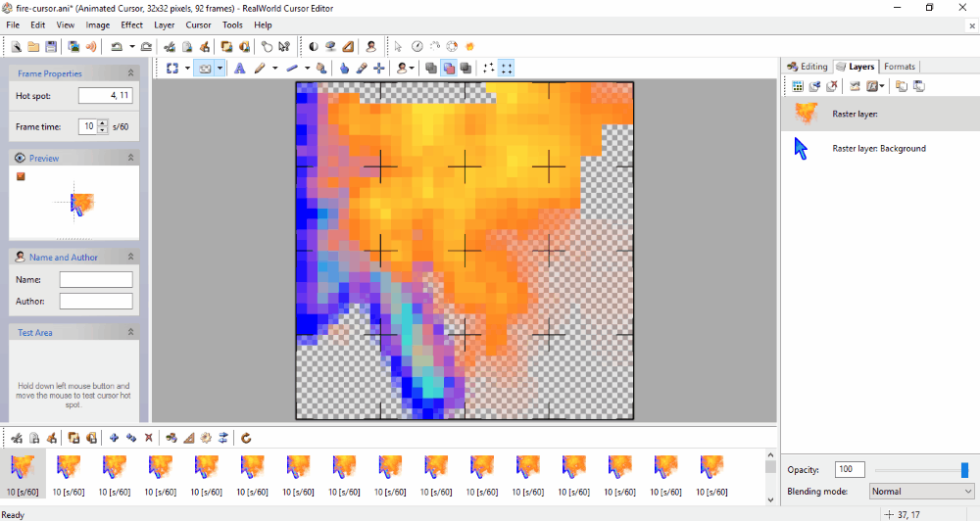Increase frame time with stepper up arrow
This screenshot has height=521, width=980.
coord(103,123)
